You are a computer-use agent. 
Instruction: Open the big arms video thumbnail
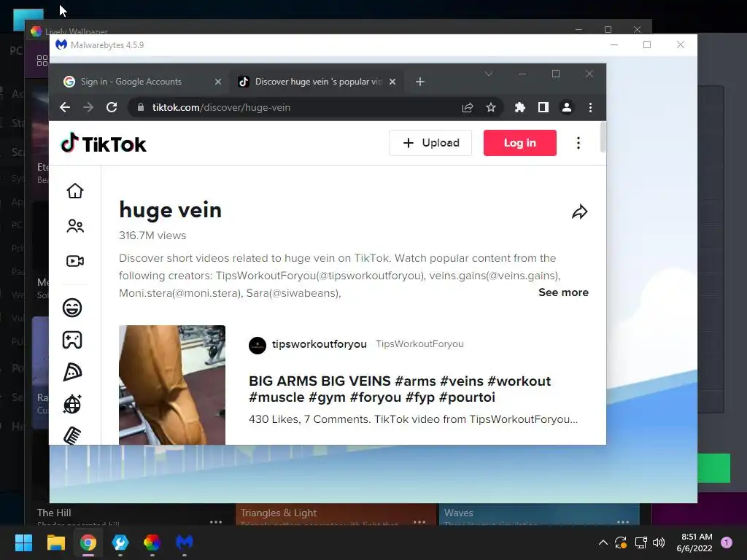[172, 385]
